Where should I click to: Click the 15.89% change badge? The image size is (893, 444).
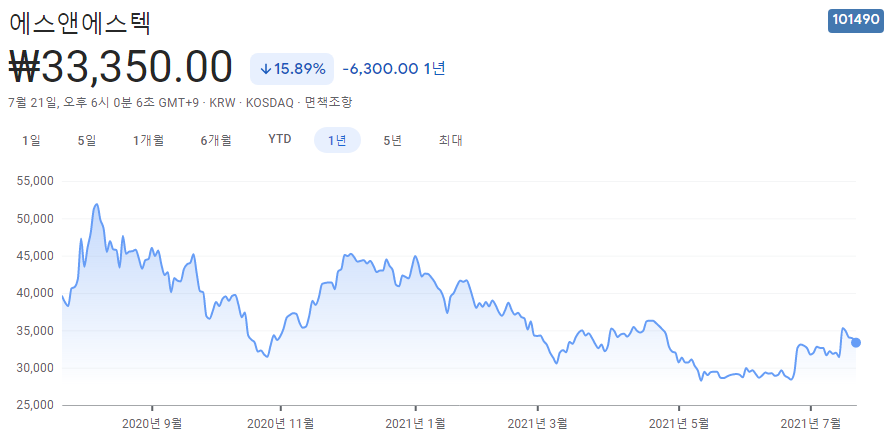click(x=292, y=69)
